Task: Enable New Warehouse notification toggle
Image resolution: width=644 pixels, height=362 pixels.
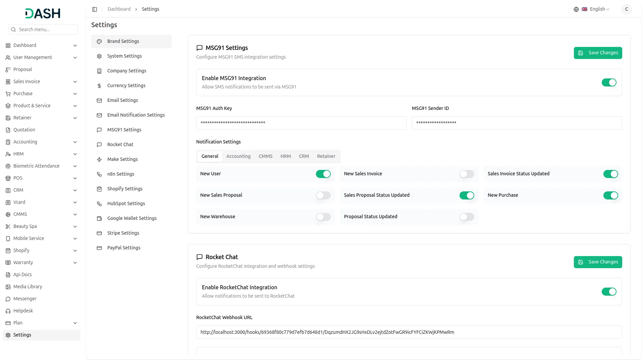Action: point(323,217)
